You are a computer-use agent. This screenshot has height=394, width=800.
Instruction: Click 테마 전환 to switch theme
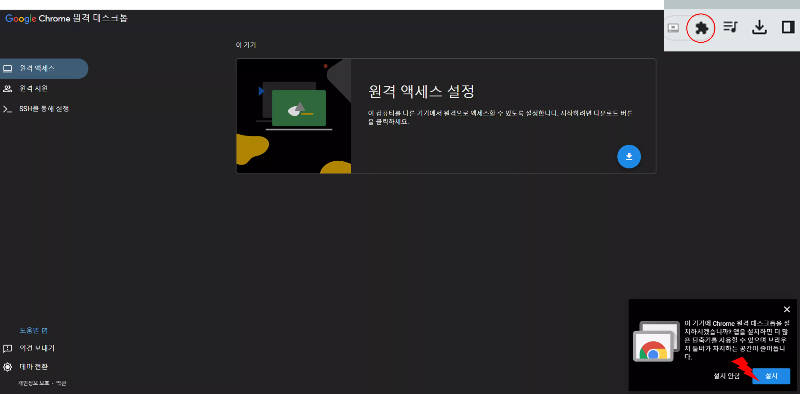tap(26, 367)
